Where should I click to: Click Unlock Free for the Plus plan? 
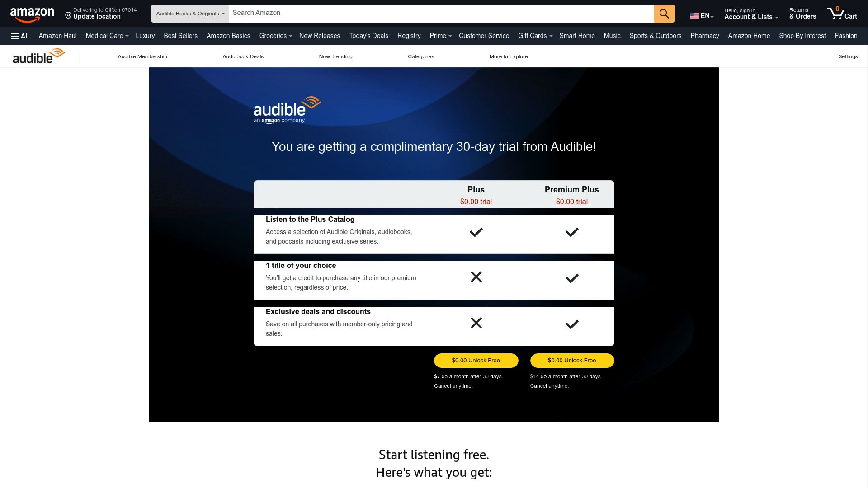point(476,361)
